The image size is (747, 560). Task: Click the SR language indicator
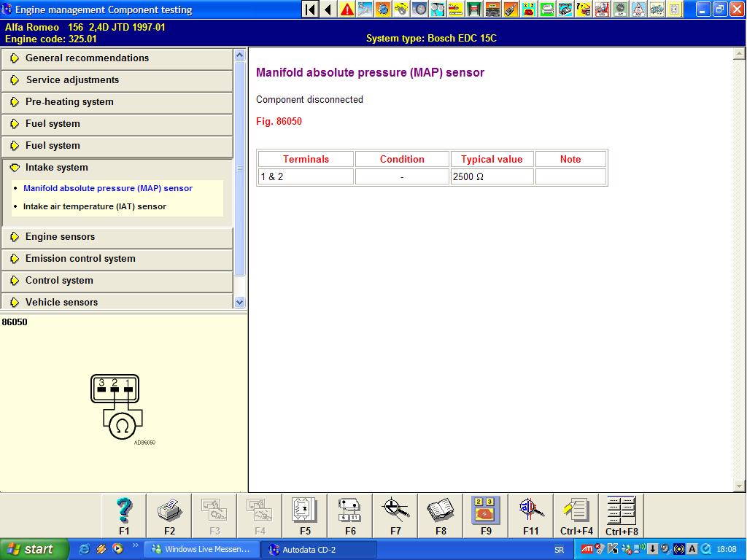point(560,550)
